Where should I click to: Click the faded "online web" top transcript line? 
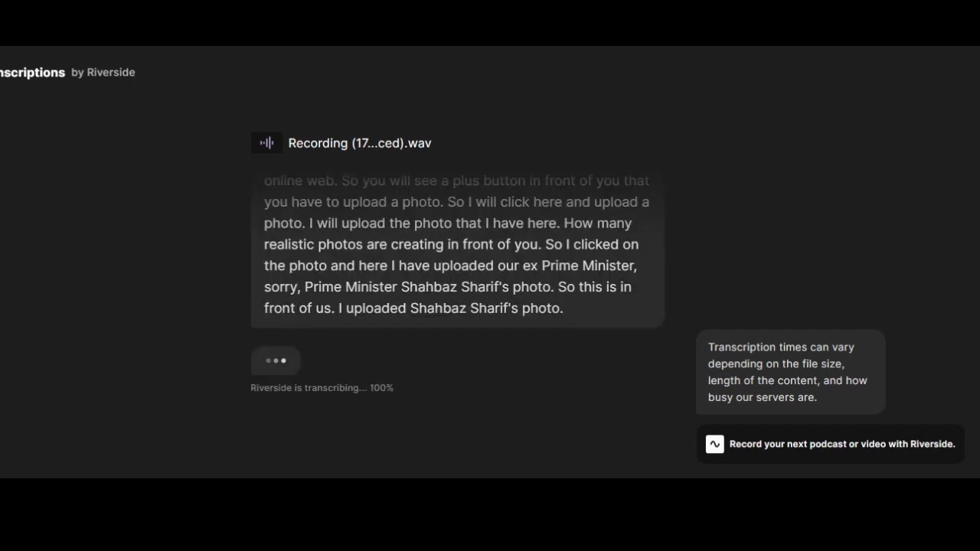click(x=300, y=181)
